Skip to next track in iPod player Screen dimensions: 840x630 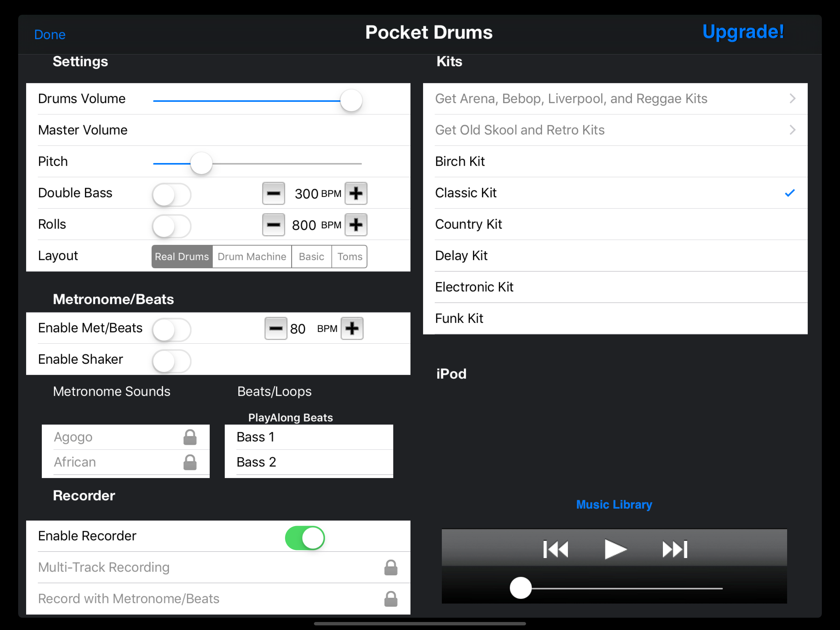click(x=675, y=549)
